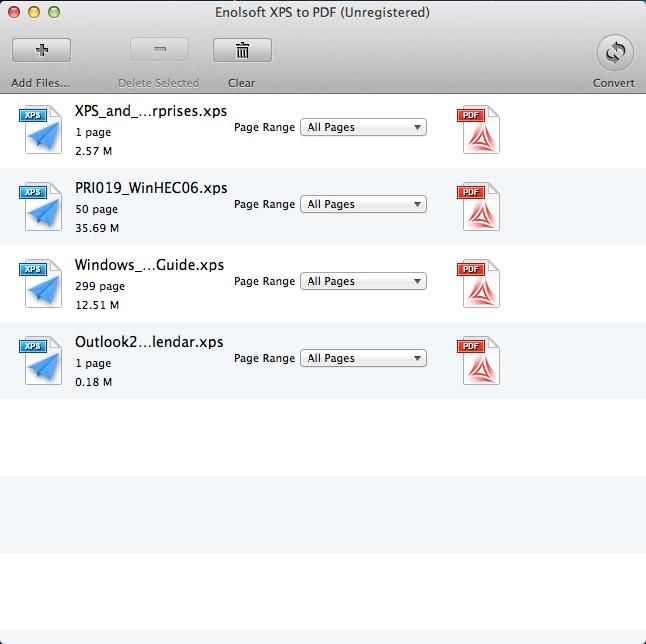Click the Clear trash can button
Image resolution: width=646 pixels, height=644 pixels.
point(242,50)
